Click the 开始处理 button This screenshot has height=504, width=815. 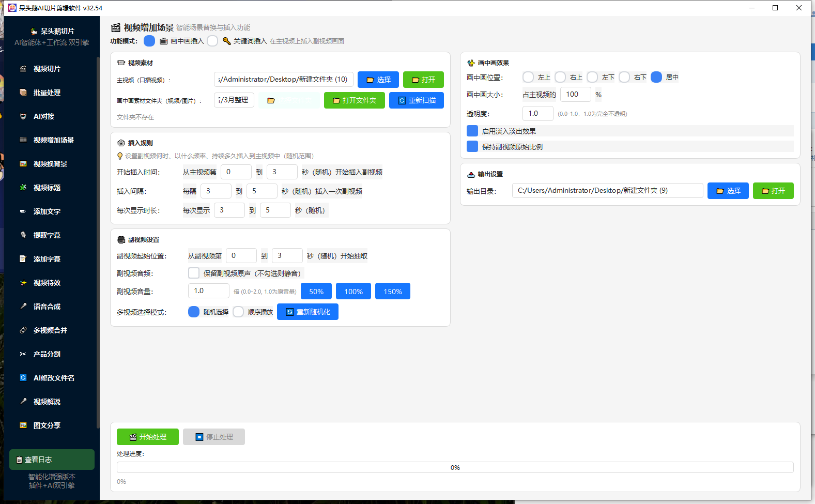[x=148, y=437]
